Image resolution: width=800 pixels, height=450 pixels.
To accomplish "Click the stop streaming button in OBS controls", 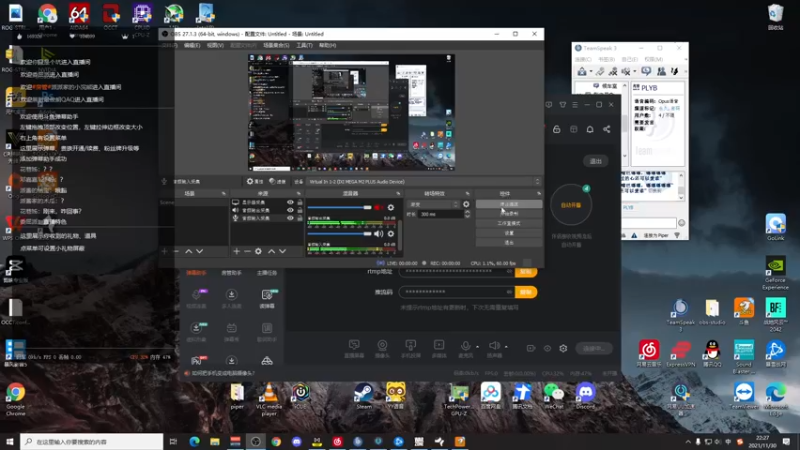I will [x=509, y=204].
